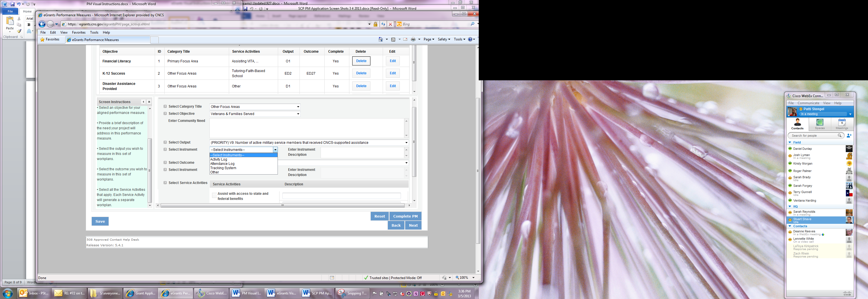Toggle Bold in the Word ribbon
Viewport: 868px width, 299px height.
pyautogui.click(x=29, y=24)
